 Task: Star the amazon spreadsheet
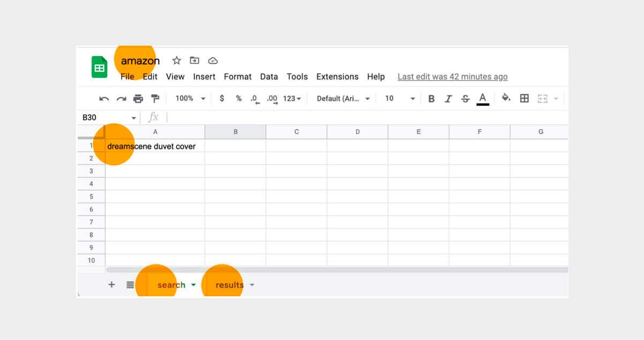click(x=176, y=61)
